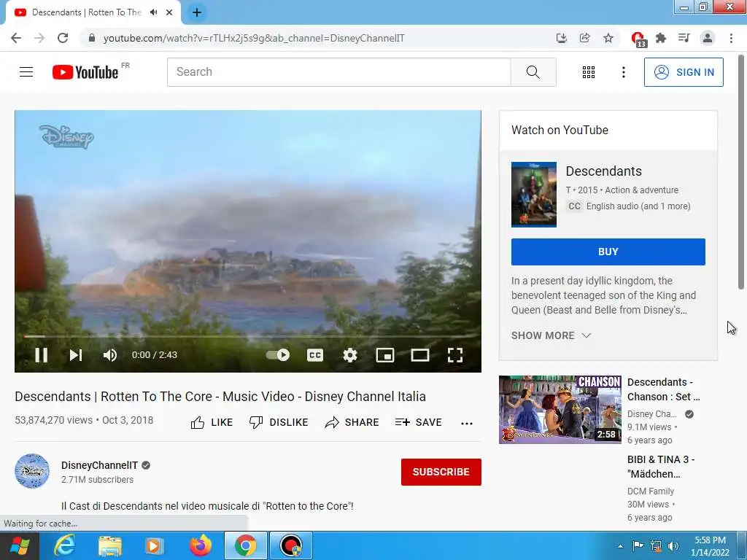The image size is (747, 560).
Task: Save video to playlist
Action: point(418,422)
